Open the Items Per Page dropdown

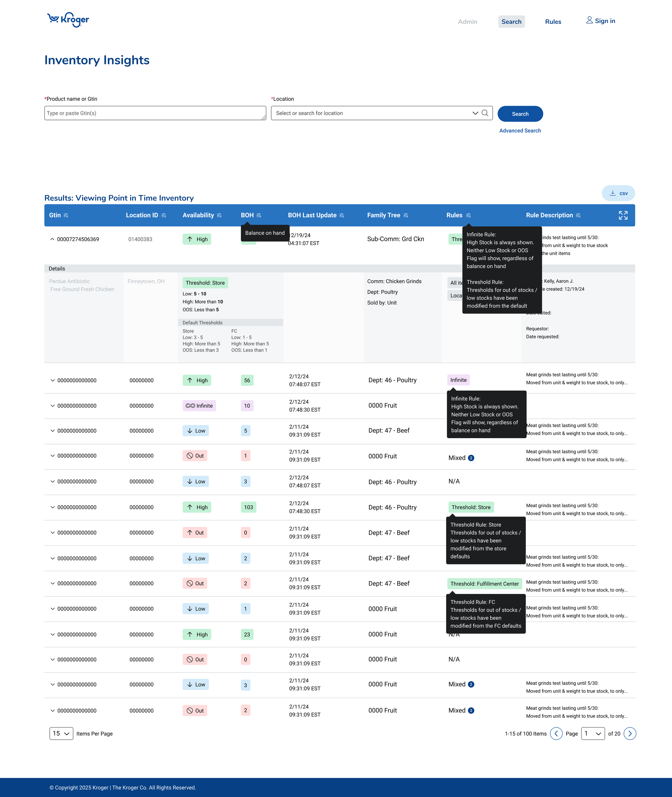coord(61,733)
